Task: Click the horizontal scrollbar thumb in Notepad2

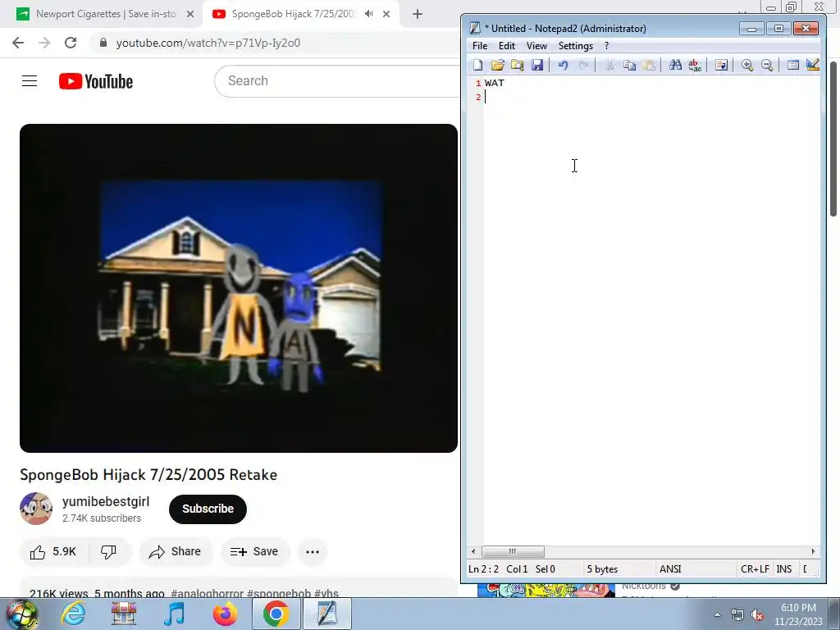Action: point(513,552)
